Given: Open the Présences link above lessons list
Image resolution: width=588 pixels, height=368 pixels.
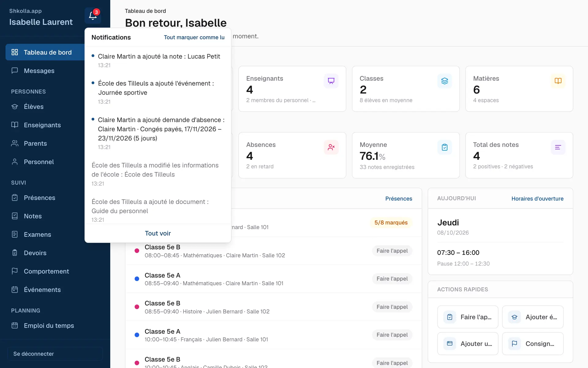Looking at the screenshot, I should [x=399, y=198].
